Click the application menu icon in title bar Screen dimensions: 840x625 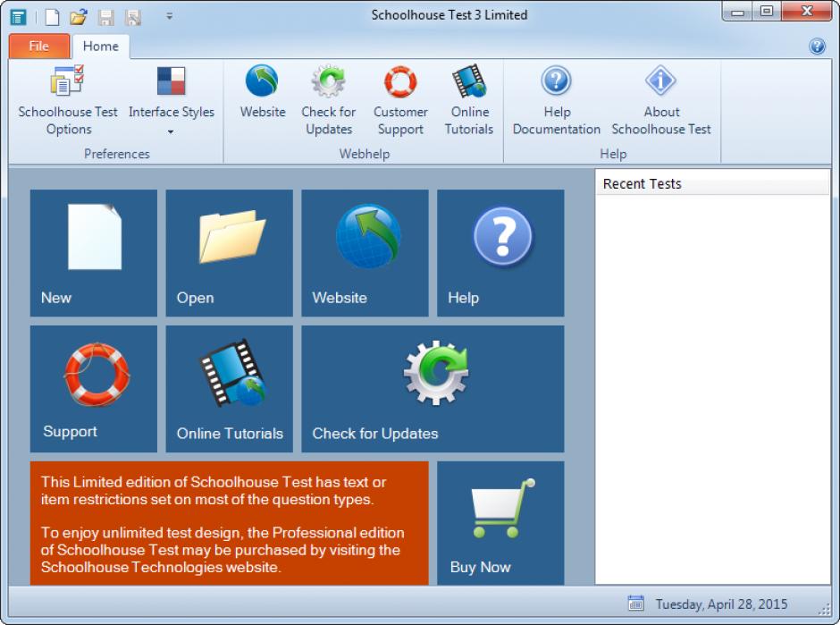18,17
